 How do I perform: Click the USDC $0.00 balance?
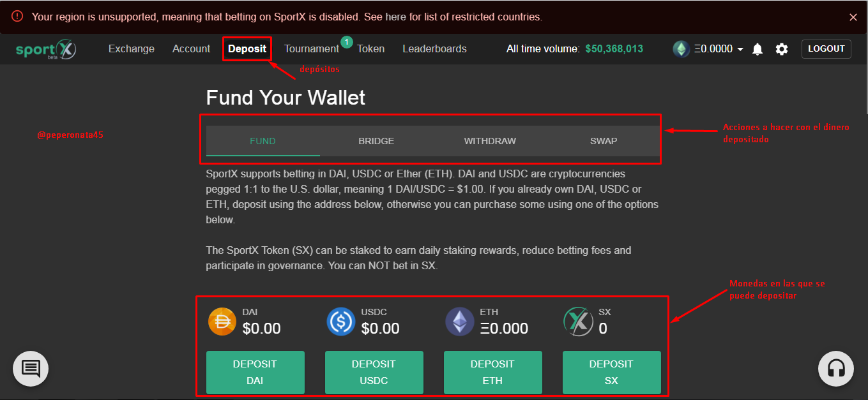click(x=381, y=329)
